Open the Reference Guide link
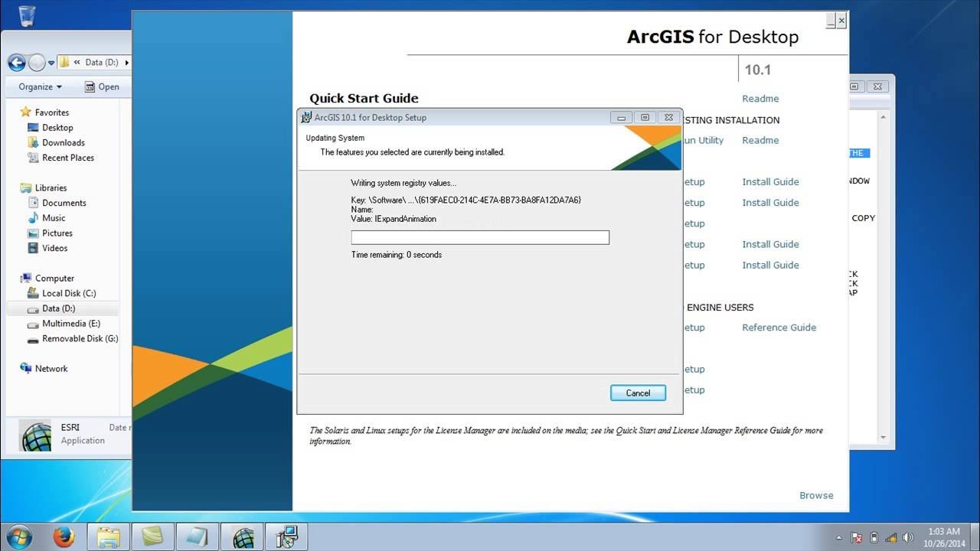 pos(779,328)
